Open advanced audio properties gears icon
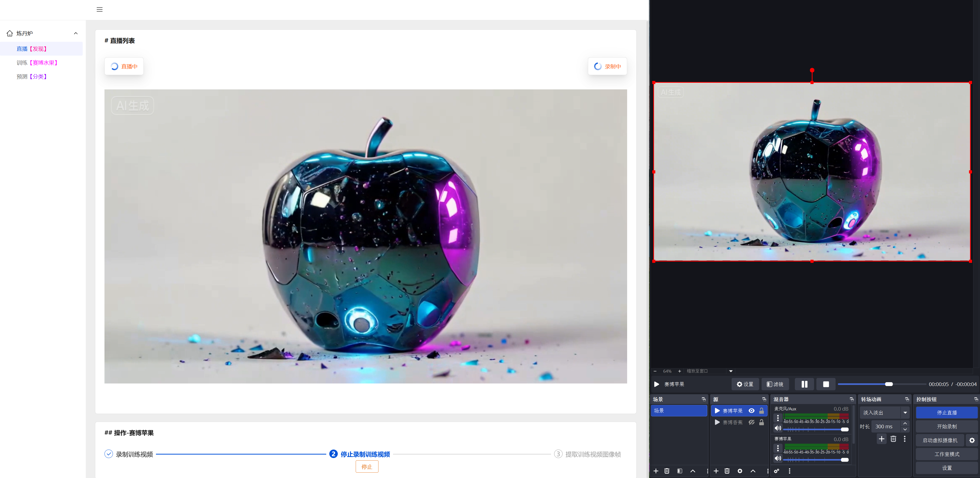980x478 pixels. tap(776, 471)
